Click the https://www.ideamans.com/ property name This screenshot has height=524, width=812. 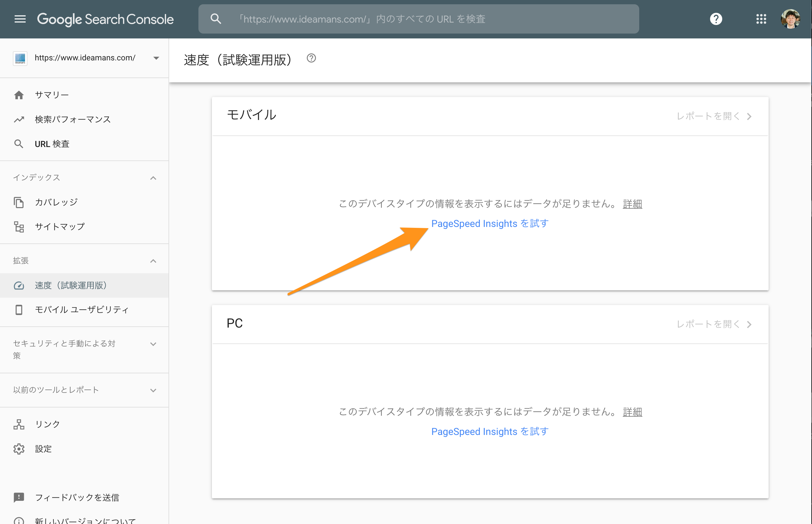tap(85, 58)
